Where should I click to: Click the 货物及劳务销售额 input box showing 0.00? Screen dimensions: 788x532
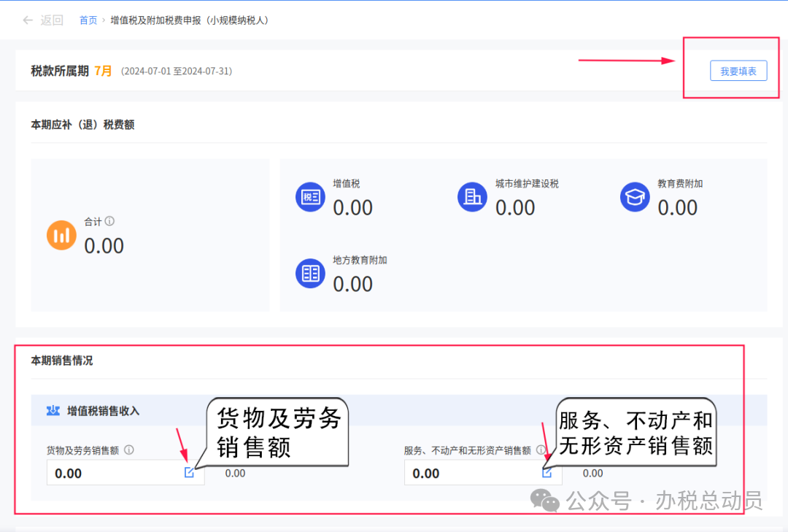click(109, 472)
